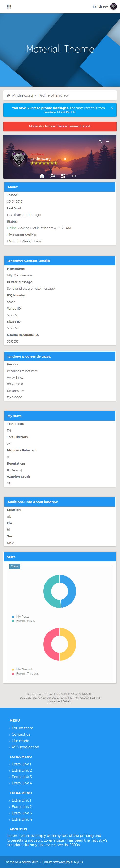The image size is (120, 868).
Task: Click the Moderator Notice unread report bar
Action: 60,126
